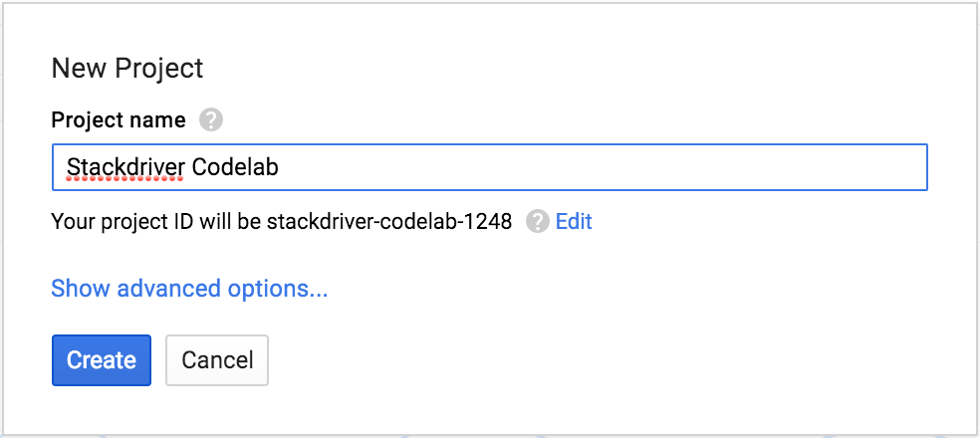Click the word "advanced" in options link

click(165, 289)
